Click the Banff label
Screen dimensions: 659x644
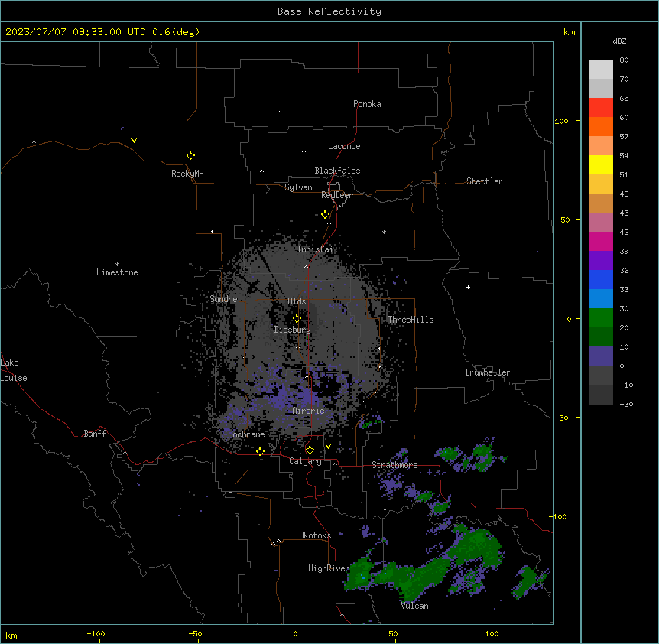tap(95, 434)
